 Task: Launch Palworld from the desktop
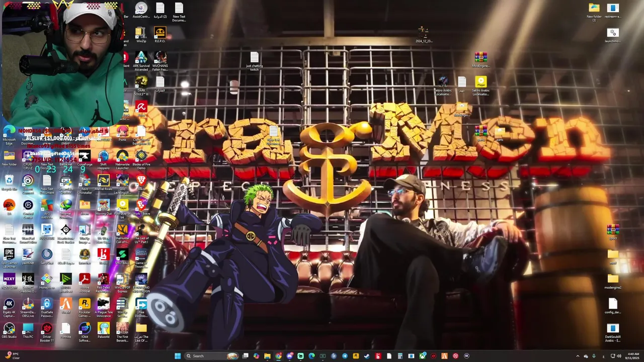(103, 331)
